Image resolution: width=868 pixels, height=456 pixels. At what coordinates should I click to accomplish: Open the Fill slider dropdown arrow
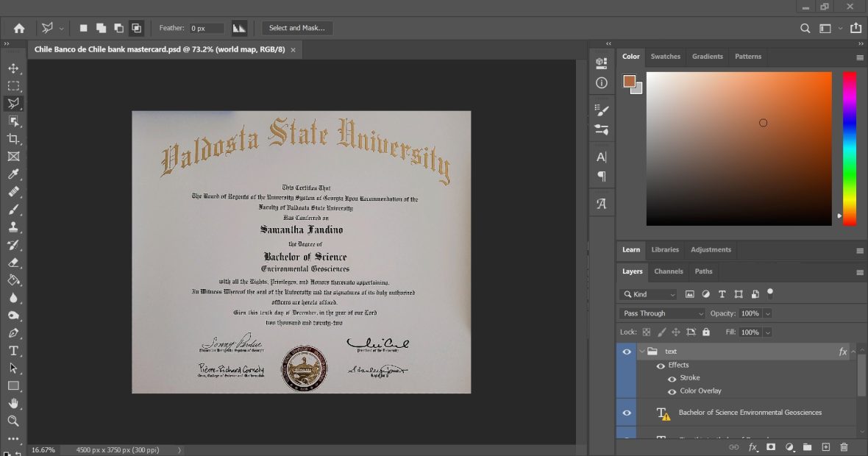(767, 332)
